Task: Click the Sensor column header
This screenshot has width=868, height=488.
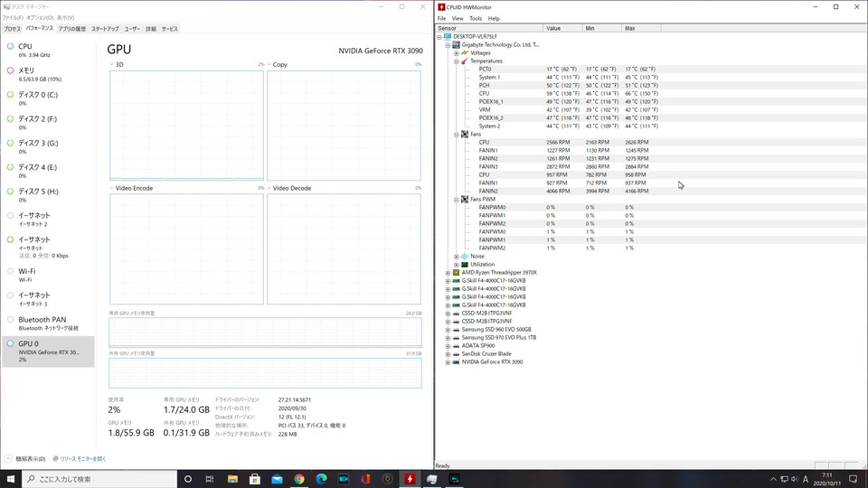Action: pyautogui.click(x=489, y=28)
